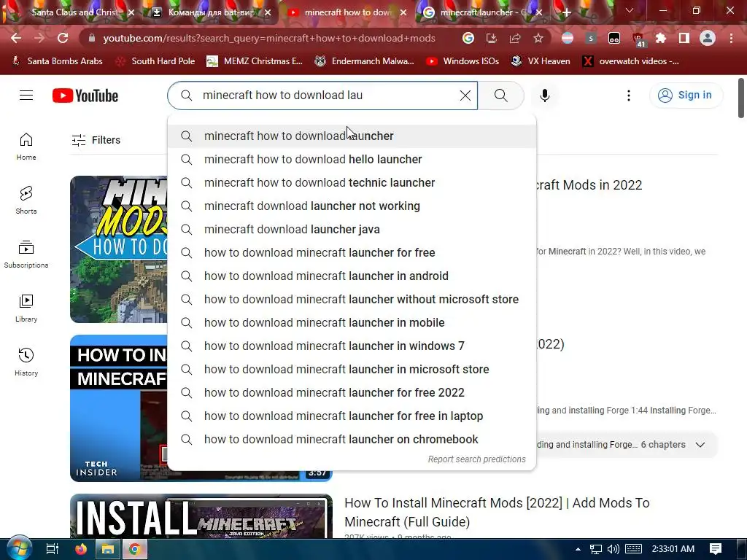This screenshot has width=747, height=560.
Task: Open Windows Start button
Action: coord(18,548)
